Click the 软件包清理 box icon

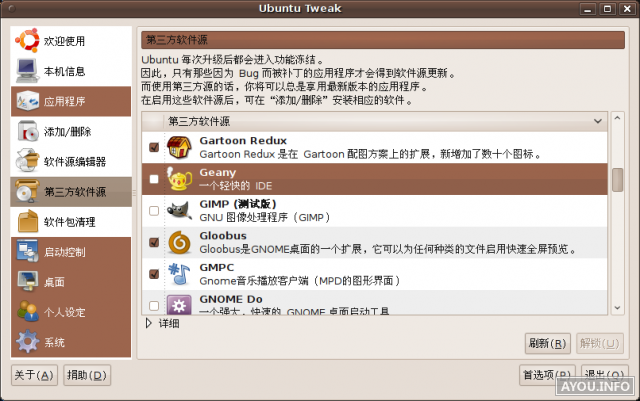tap(27, 221)
